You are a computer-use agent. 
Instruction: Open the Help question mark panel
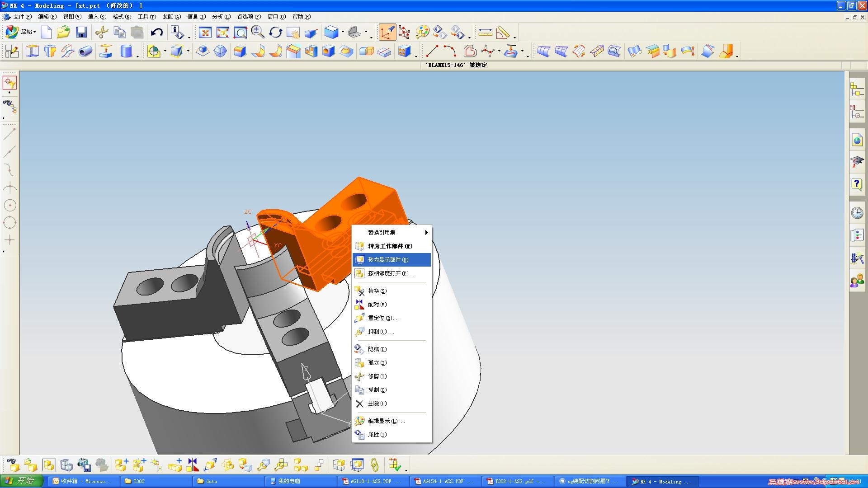pos(857,184)
